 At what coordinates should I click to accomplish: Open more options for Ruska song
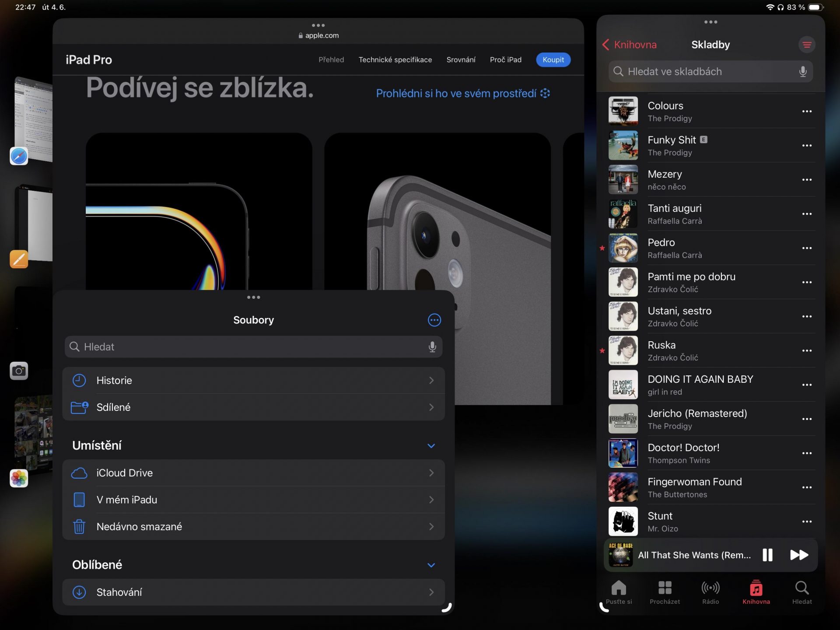(807, 350)
